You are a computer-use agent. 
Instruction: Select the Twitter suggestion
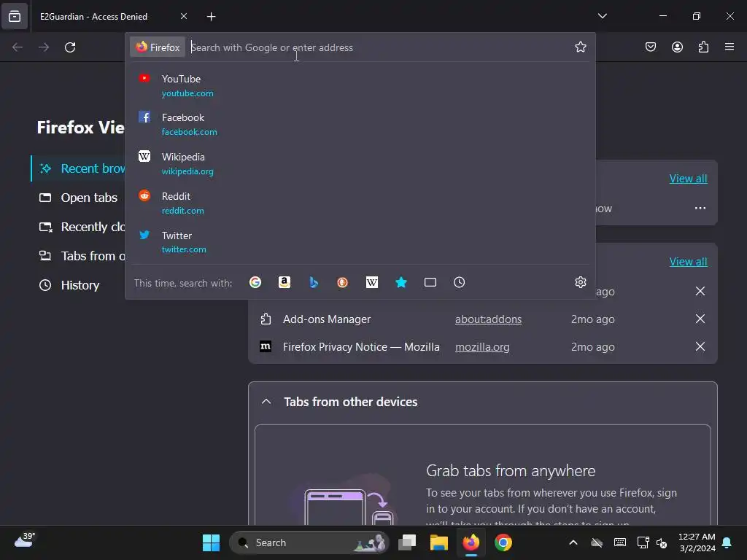click(x=360, y=242)
